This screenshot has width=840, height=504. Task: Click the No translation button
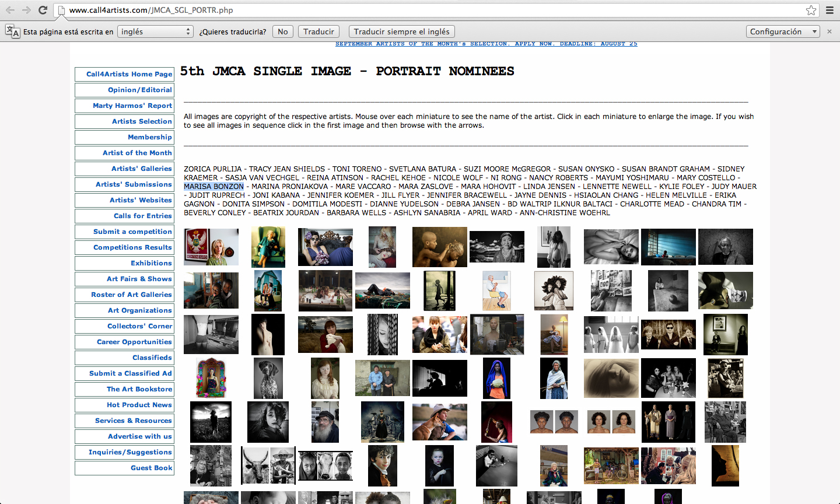pyautogui.click(x=283, y=32)
